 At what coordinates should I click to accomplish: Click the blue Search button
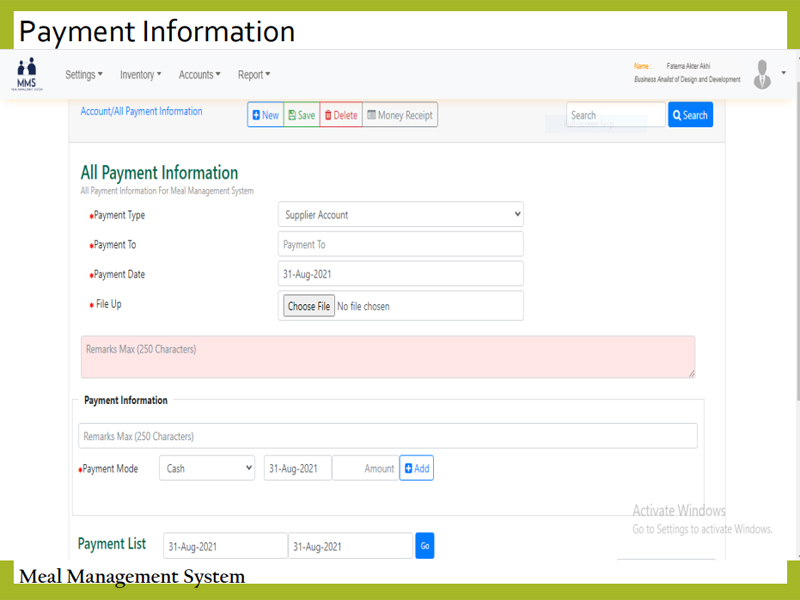[x=690, y=115]
